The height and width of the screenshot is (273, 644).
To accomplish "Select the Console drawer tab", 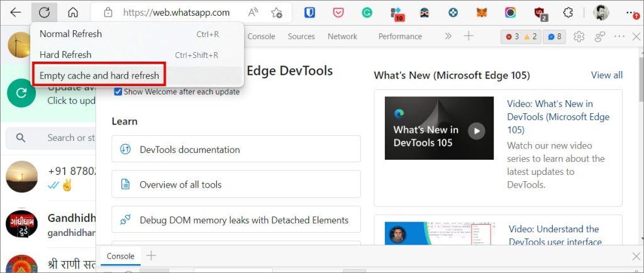I will point(120,256).
